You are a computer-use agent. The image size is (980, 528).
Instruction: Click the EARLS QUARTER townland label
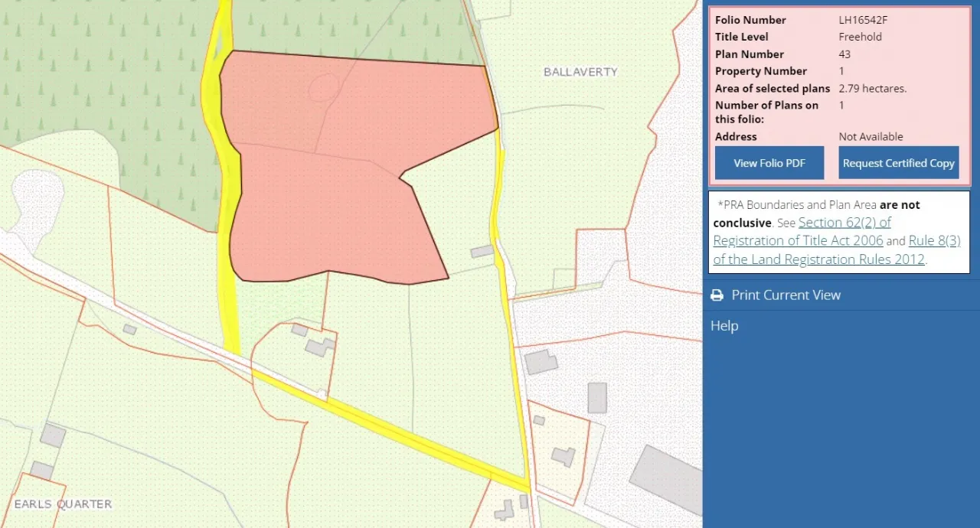pyautogui.click(x=63, y=504)
